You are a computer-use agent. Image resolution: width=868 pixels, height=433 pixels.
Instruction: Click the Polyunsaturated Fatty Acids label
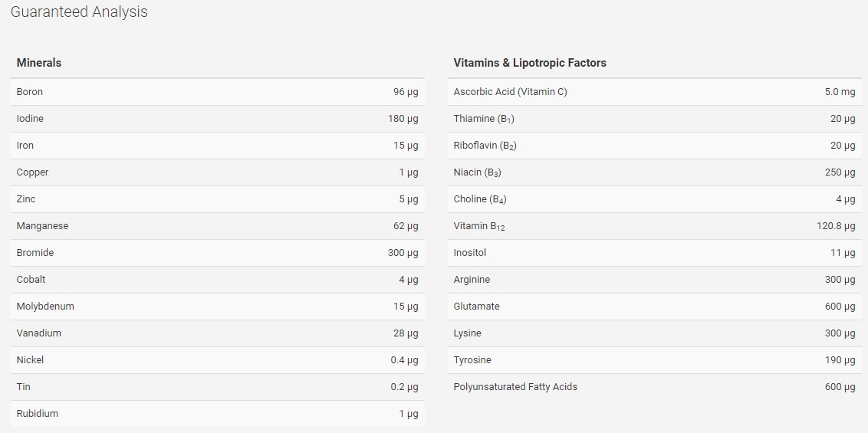(515, 387)
